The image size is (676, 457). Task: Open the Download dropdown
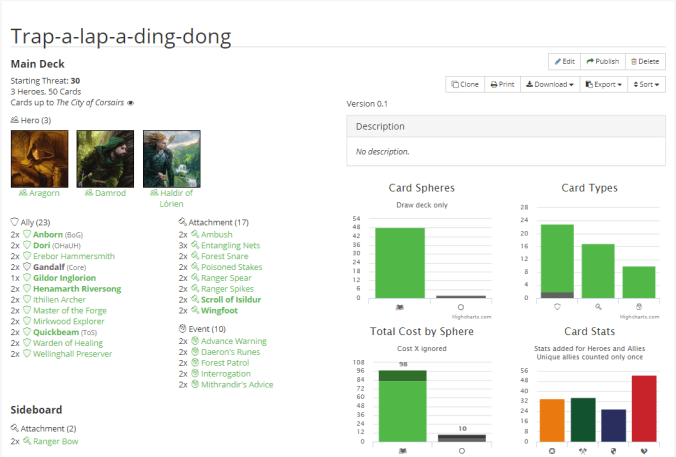pyautogui.click(x=551, y=85)
